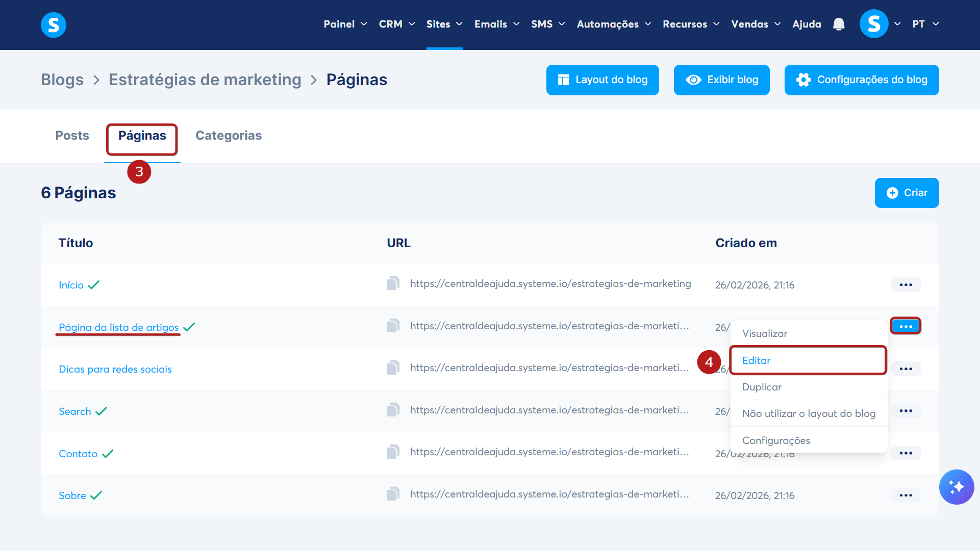Click the Criar button

[907, 193]
